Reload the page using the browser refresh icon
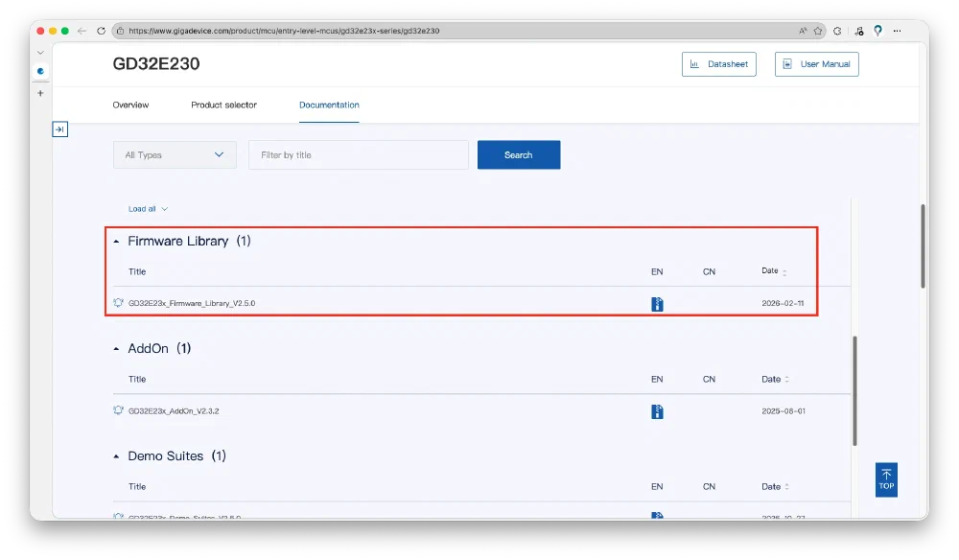Image resolution: width=959 pixels, height=560 pixels. 102,31
